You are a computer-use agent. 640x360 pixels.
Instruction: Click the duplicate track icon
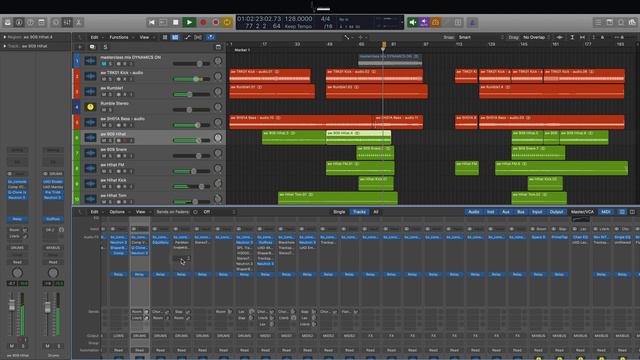[x=92, y=47]
